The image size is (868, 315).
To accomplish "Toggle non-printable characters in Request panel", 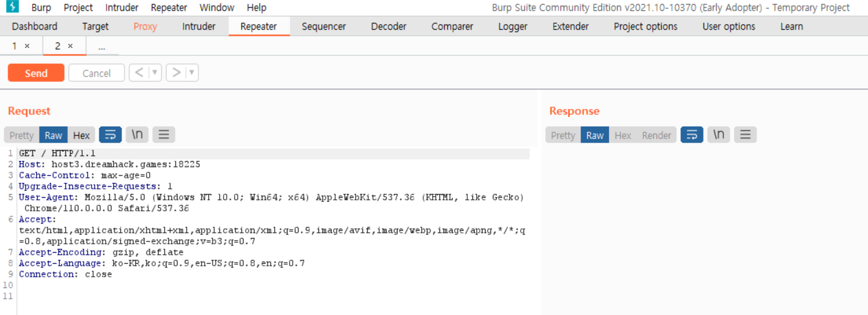I will click(137, 135).
